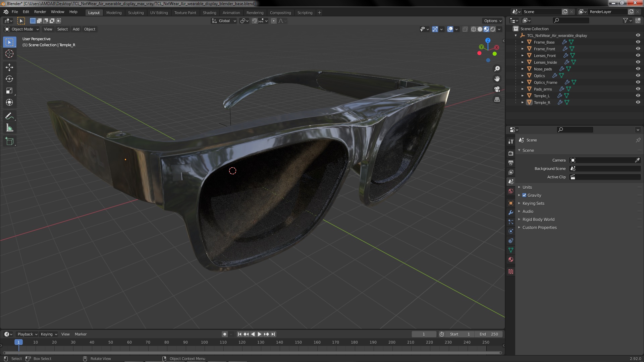Open the Options dropdown
Image resolution: width=644 pixels, height=362 pixels.
(493, 21)
